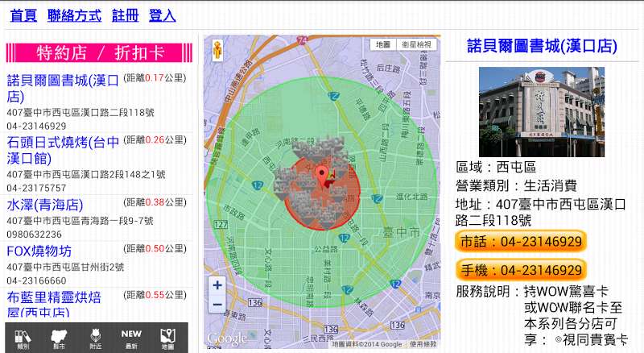Click the route 74 shield on map
The image size is (644, 353).
coord(303,40)
